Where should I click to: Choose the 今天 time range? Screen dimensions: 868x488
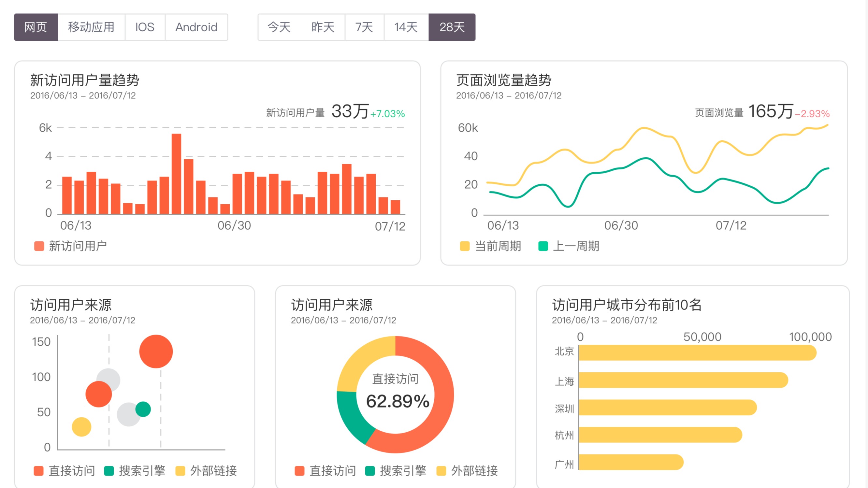[x=279, y=27]
